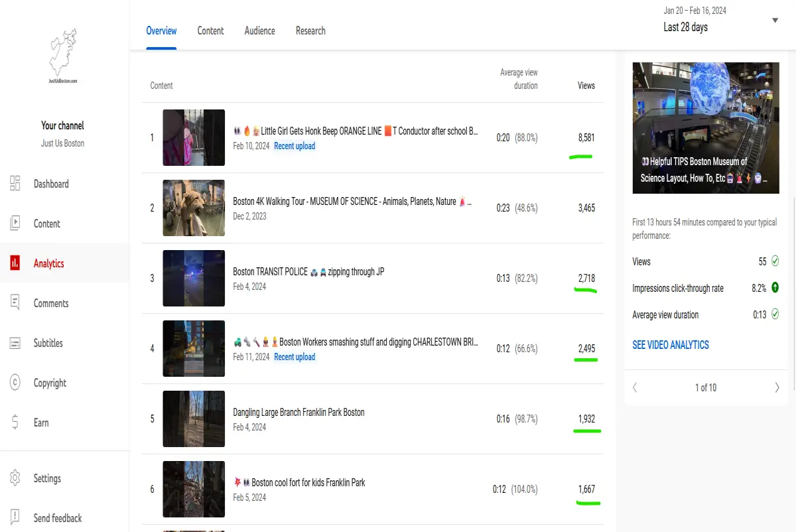
Task: Switch to the Overview tab
Action: [x=161, y=31]
